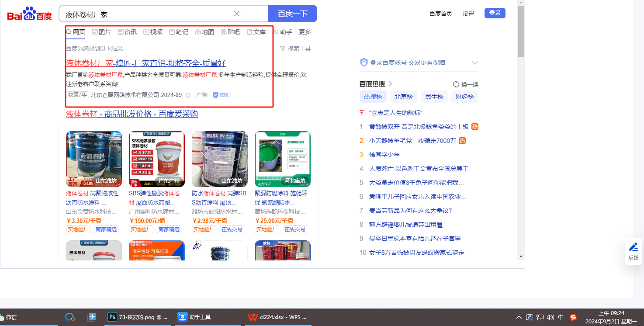Image resolution: width=644 pixels, height=326 pixels.
Task: Click the page scrollbar up arrow
Action: coord(521,3)
